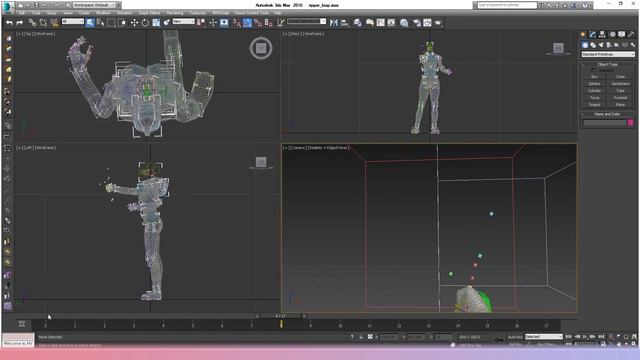The height and width of the screenshot is (360, 640).
Task: Open the Motion command panel tab
Action: pos(612,34)
